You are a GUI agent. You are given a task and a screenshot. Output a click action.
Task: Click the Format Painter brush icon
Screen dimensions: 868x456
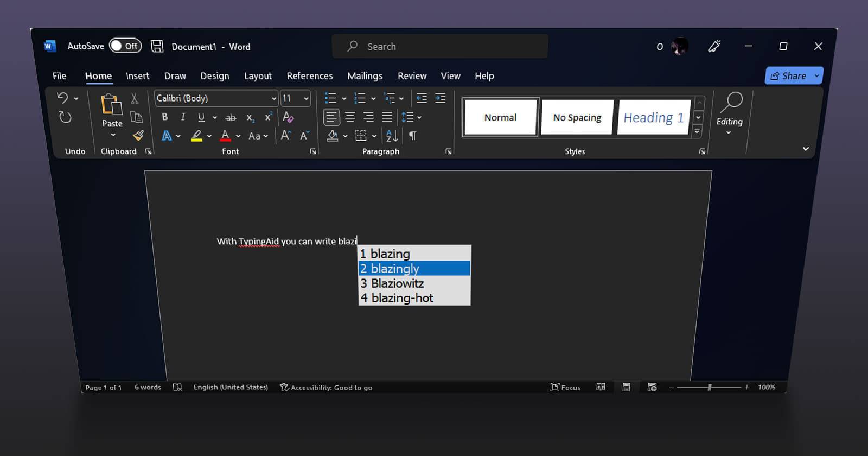click(138, 135)
